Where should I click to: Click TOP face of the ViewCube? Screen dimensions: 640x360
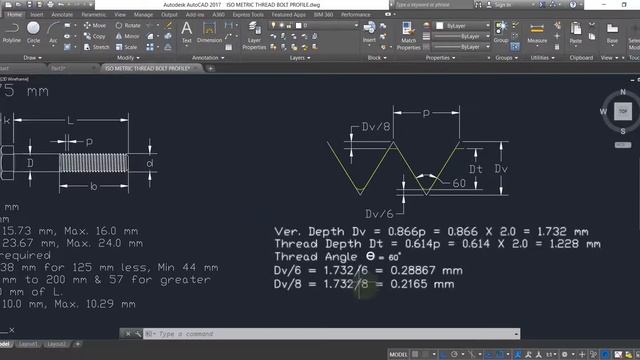[623, 111]
